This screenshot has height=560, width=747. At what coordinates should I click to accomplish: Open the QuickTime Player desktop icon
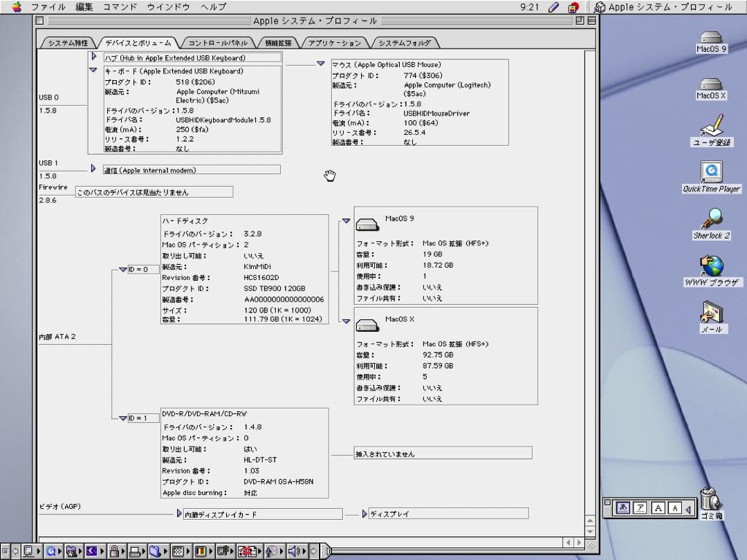[711, 171]
